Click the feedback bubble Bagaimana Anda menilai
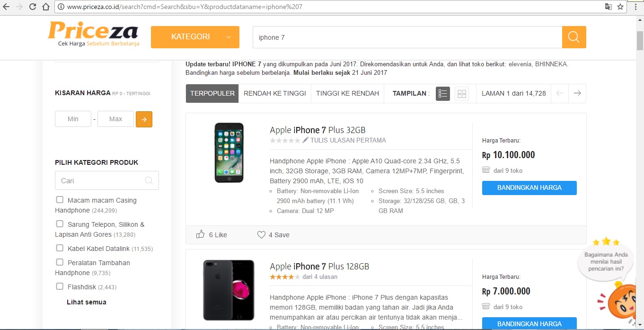This screenshot has height=330, width=644. pyautogui.click(x=606, y=261)
